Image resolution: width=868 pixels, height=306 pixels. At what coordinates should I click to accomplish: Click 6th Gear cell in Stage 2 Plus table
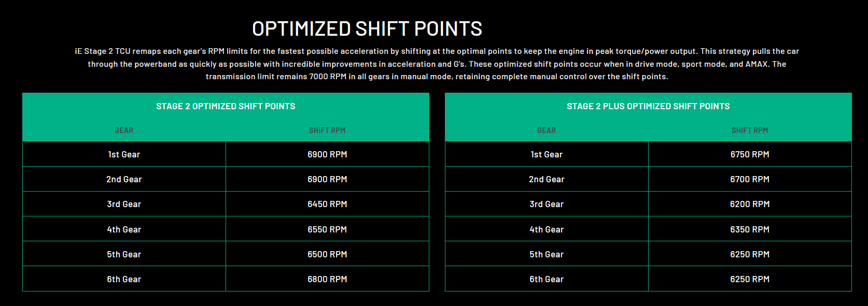coord(547,279)
